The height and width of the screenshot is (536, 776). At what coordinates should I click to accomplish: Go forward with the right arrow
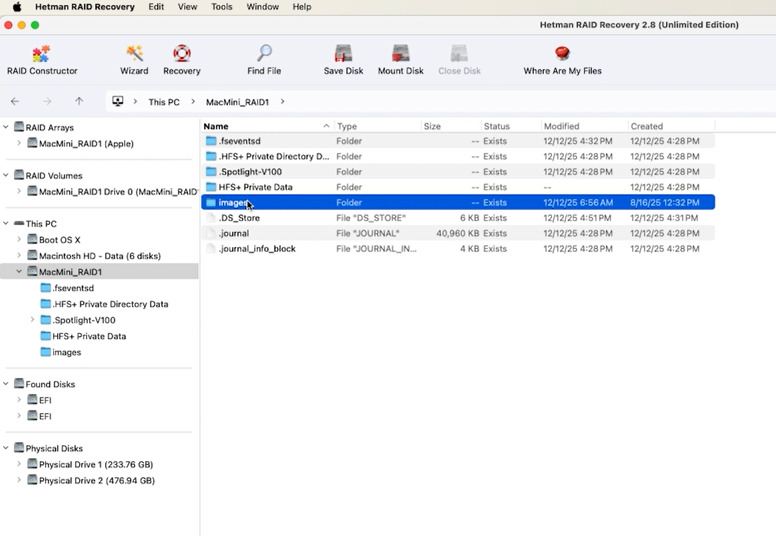coord(47,101)
